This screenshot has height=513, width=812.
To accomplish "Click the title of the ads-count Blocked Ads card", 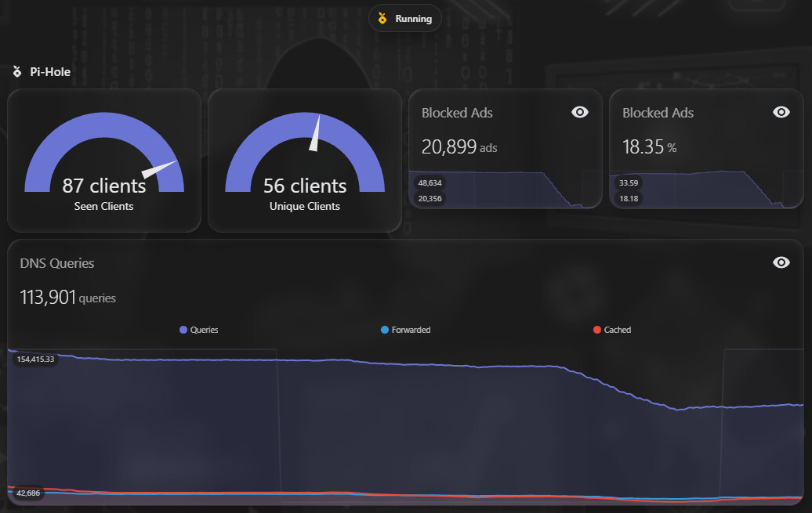I will (x=457, y=113).
